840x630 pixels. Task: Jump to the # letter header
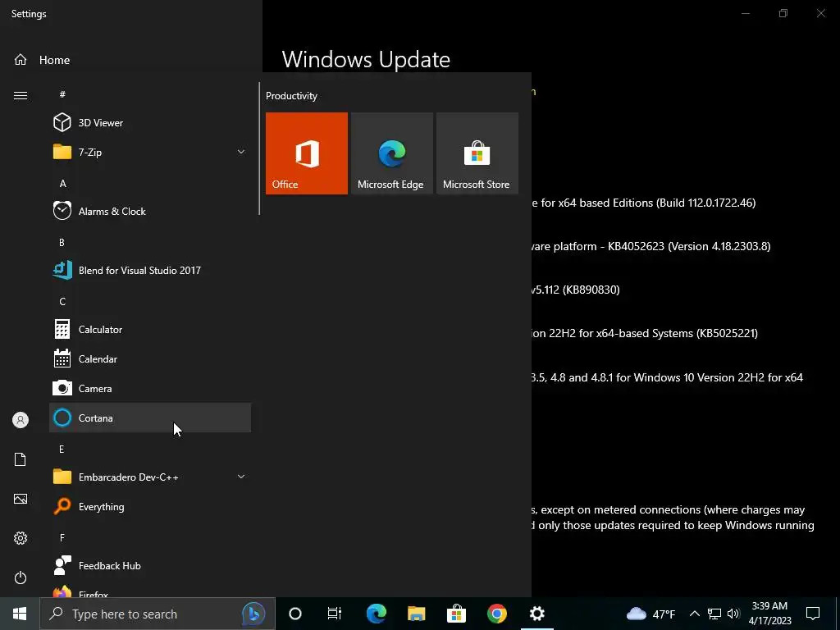(x=62, y=94)
